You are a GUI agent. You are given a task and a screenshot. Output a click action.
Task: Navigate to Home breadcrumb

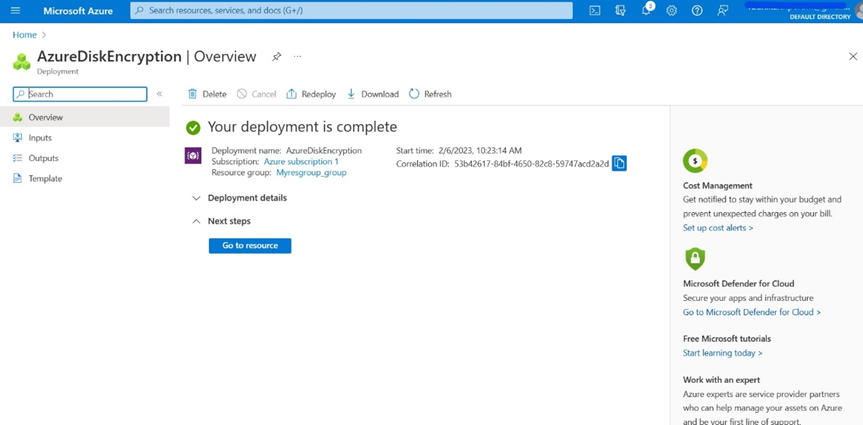[x=25, y=35]
